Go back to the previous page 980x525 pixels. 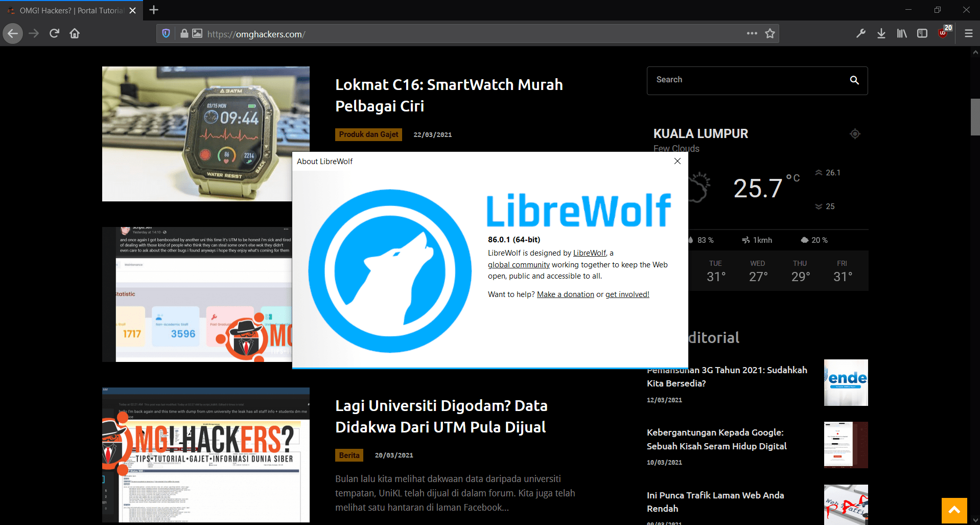pos(13,34)
